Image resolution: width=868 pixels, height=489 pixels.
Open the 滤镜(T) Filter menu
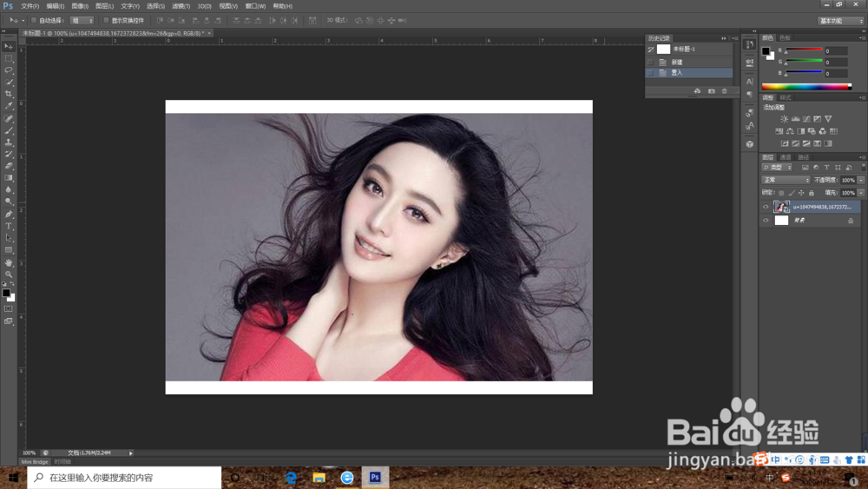click(x=181, y=6)
